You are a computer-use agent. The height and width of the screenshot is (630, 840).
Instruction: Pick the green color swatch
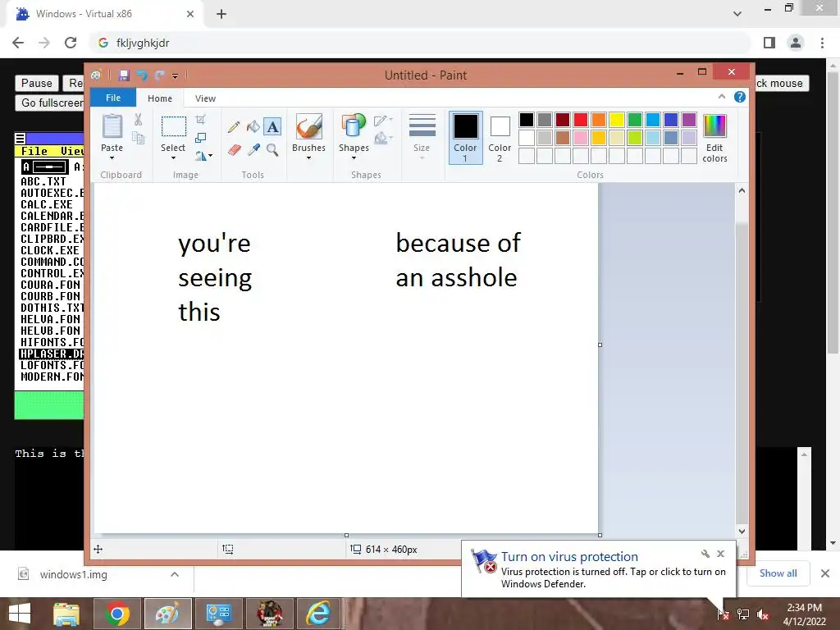click(635, 120)
